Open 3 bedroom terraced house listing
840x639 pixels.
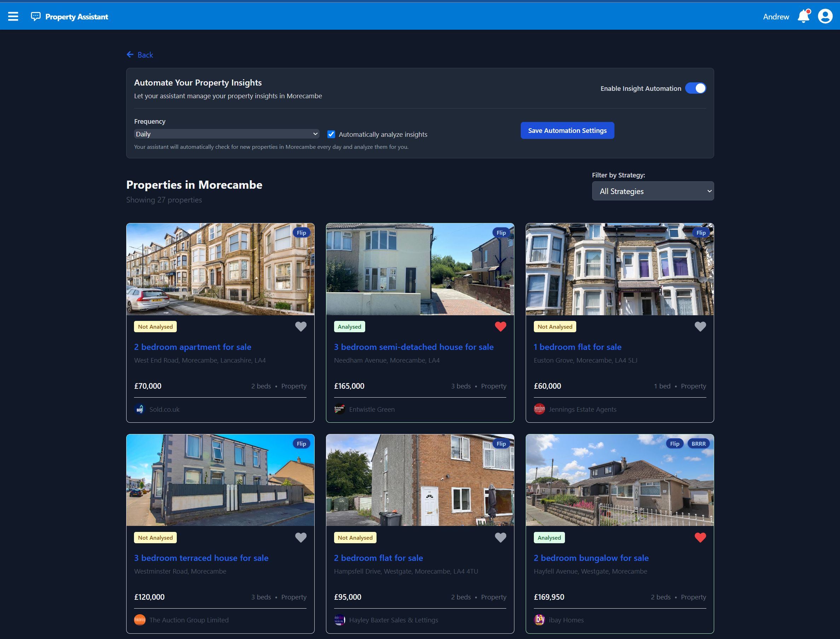[x=201, y=558]
